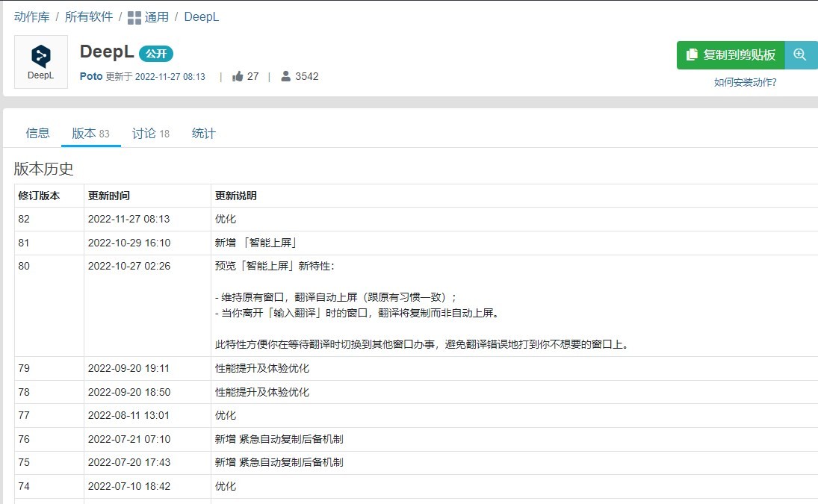The height and width of the screenshot is (504, 818).
Task: Navigate to 动作库 via the breadcrumb
Action: [x=31, y=16]
